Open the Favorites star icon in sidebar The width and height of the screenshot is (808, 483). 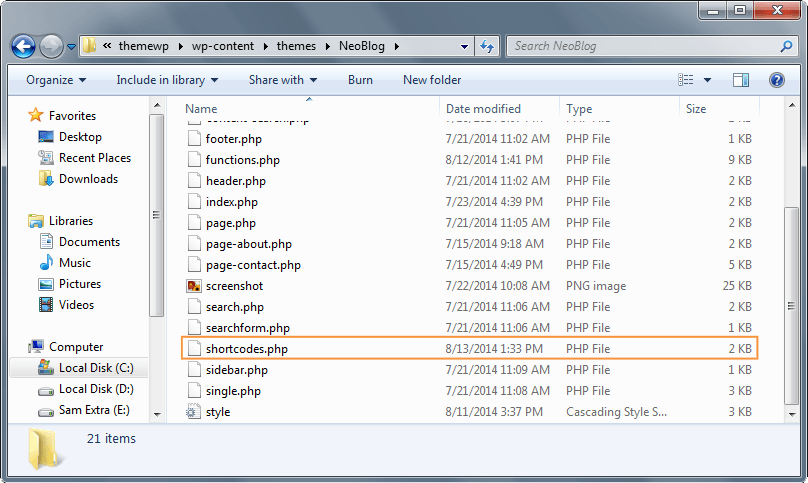pyautogui.click(x=37, y=116)
